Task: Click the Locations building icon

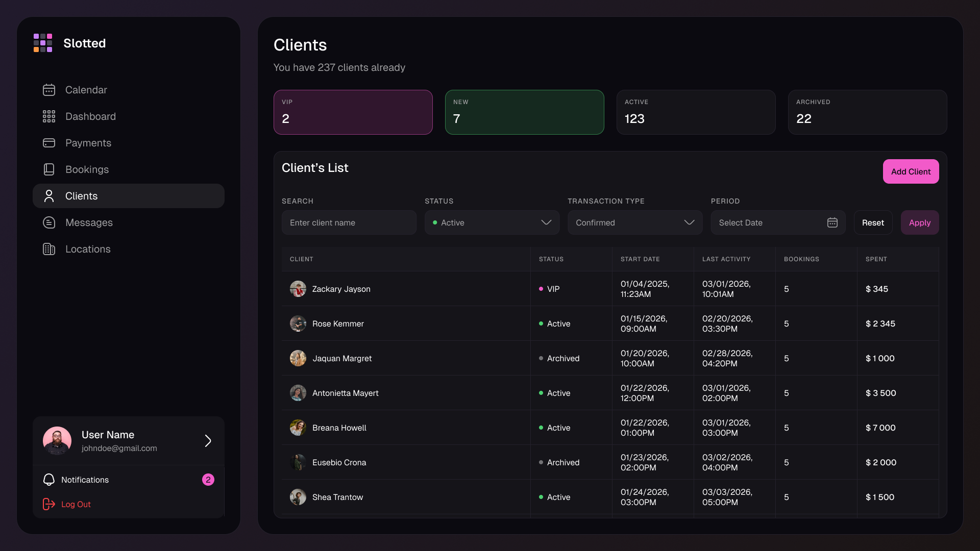Action: coord(49,249)
